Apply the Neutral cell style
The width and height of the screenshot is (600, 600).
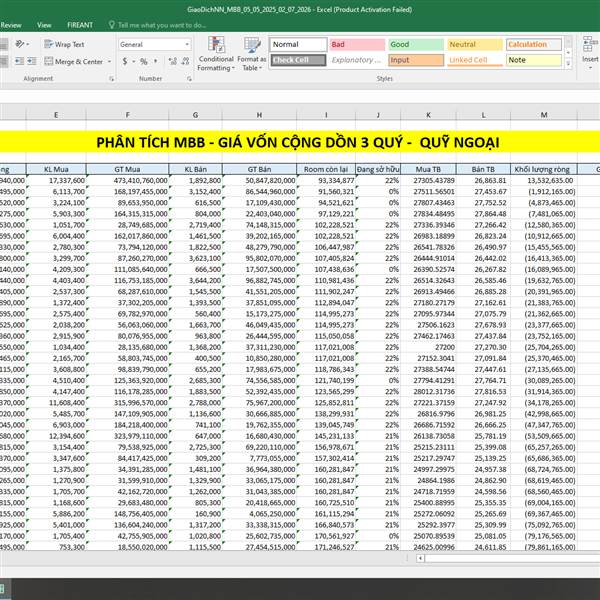coord(475,44)
